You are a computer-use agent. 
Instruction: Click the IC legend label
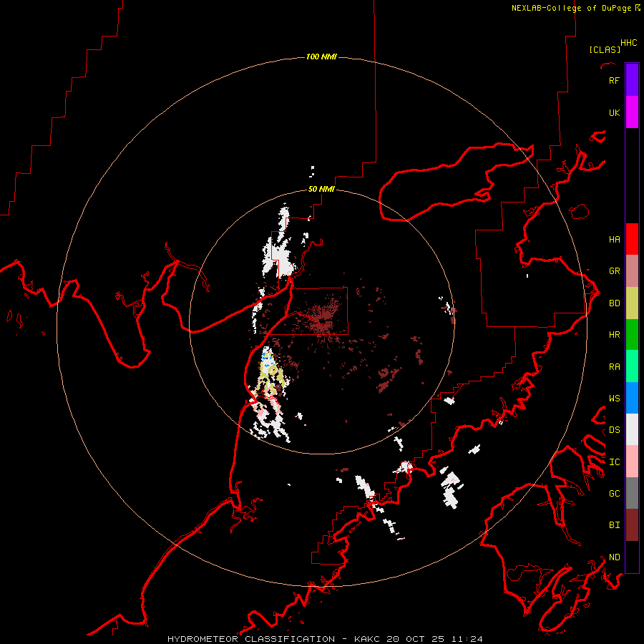pyautogui.click(x=614, y=462)
